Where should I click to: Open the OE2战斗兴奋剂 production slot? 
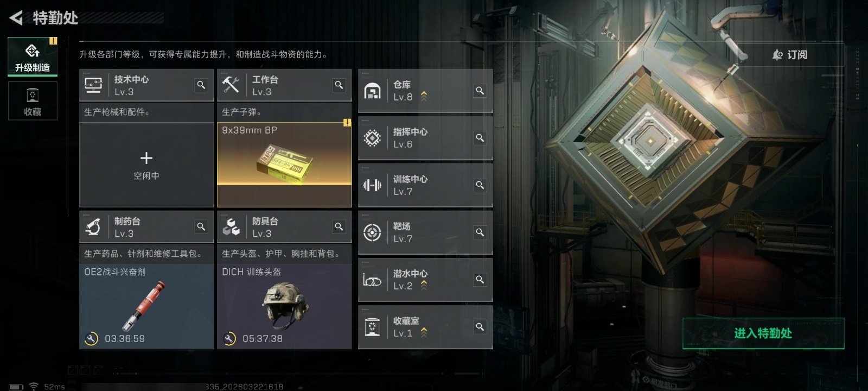[146, 306]
